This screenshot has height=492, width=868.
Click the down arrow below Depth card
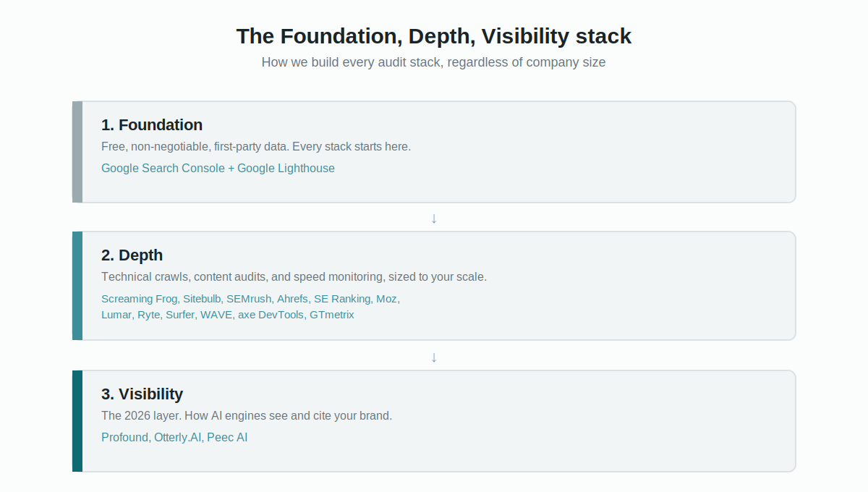tap(434, 357)
